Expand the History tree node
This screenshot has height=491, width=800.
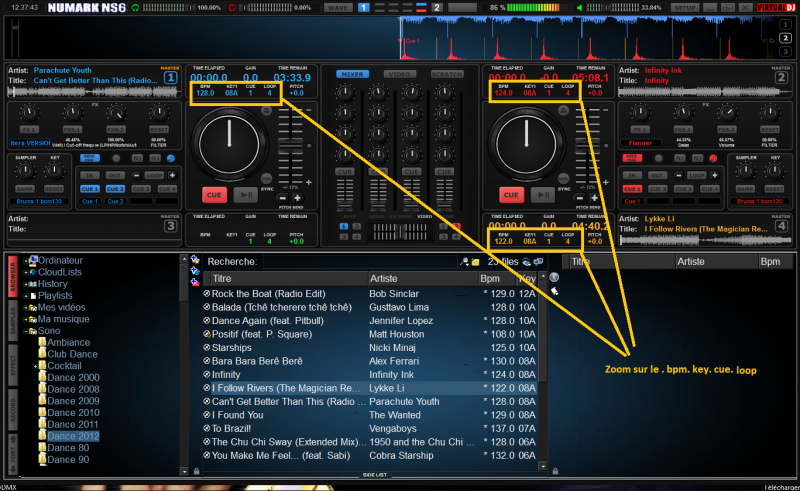pos(26,284)
